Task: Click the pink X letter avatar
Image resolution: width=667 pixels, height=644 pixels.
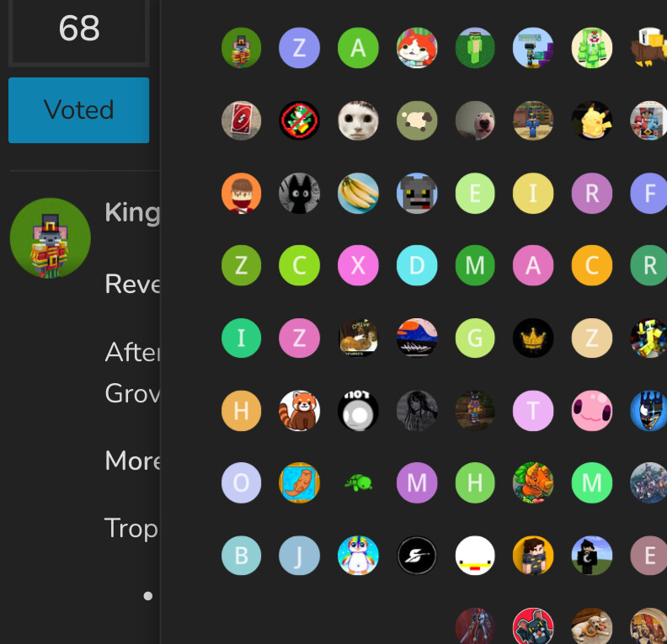Action: tap(358, 265)
